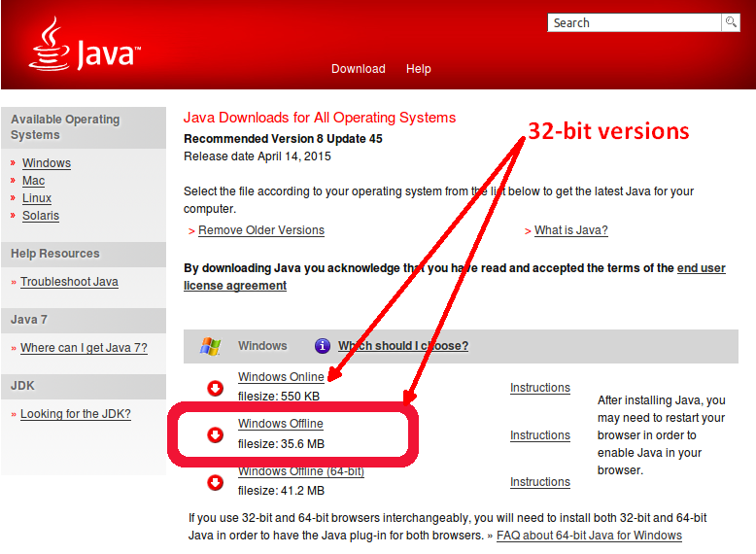Open Where can I get Java 7 link
This screenshot has width=756, height=554.
pyautogui.click(x=84, y=348)
